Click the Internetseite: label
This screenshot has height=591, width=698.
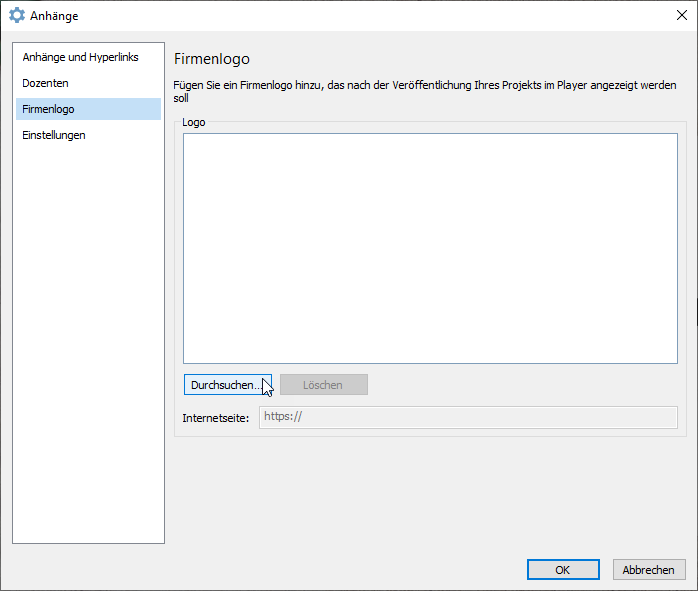(215, 417)
